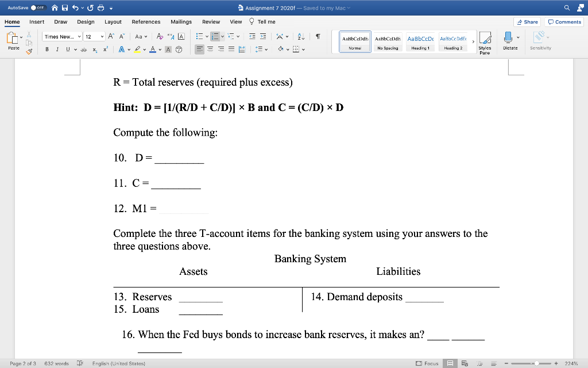Activate the Format Painter brush
588x368 pixels.
tap(29, 51)
